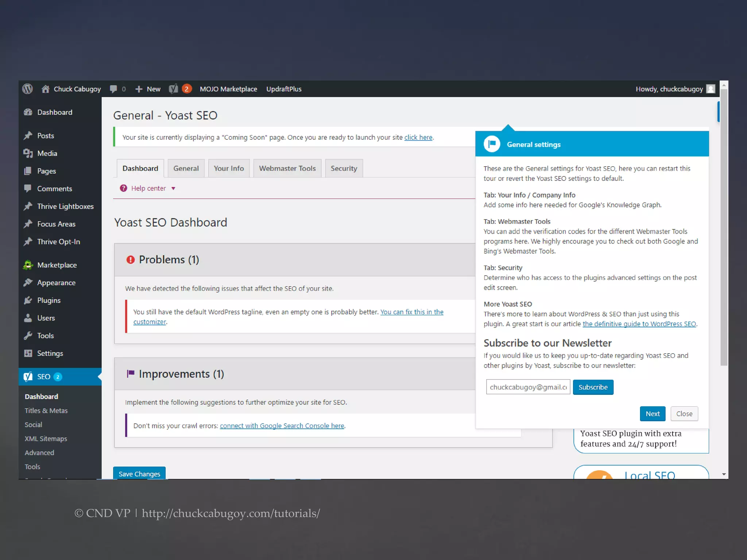747x560 pixels.
Task: Click the 'click here' launch site link
Action: point(418,137)
